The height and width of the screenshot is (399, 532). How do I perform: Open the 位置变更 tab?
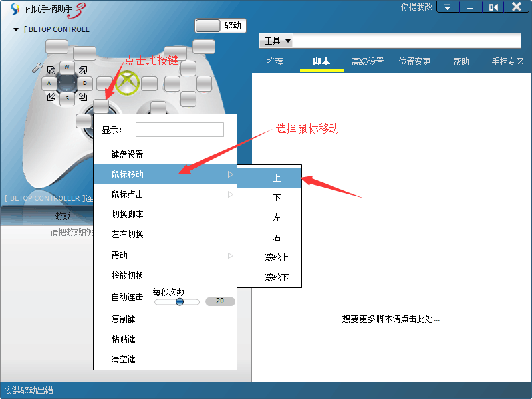click(414, 61)
